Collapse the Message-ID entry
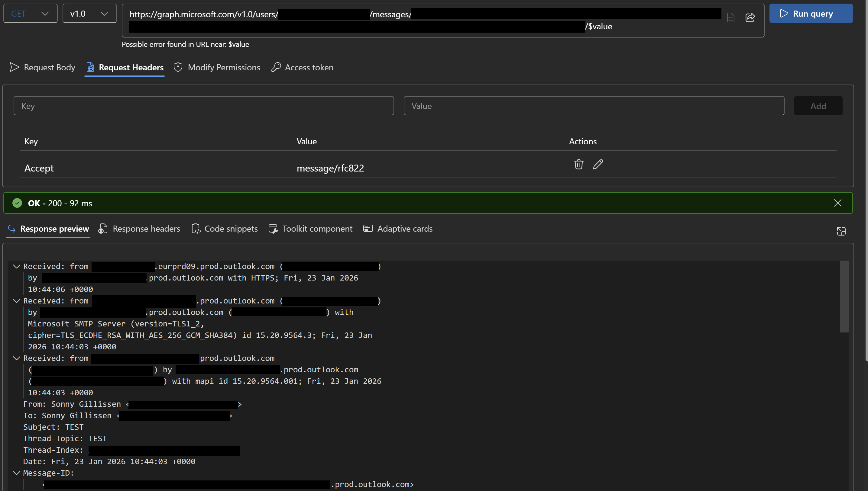 [x=16, y=473]
